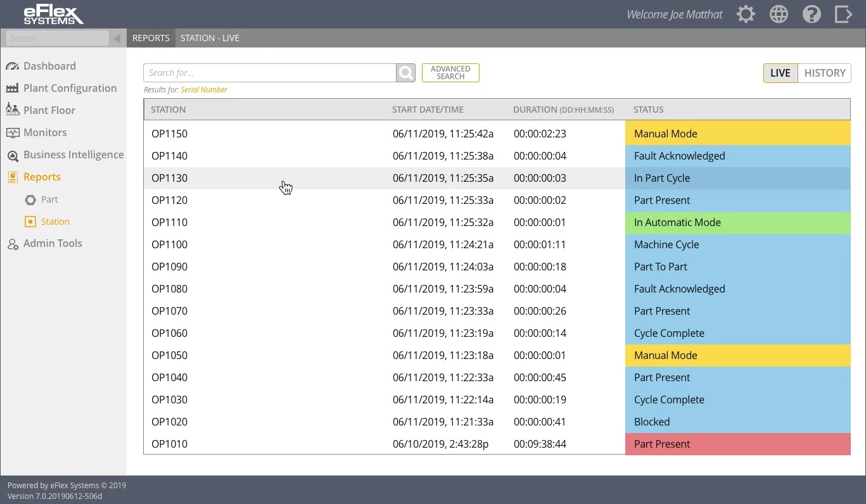The image size is (866, 504).
Task: Click the Serial Number results link
Action: (204, 90)
